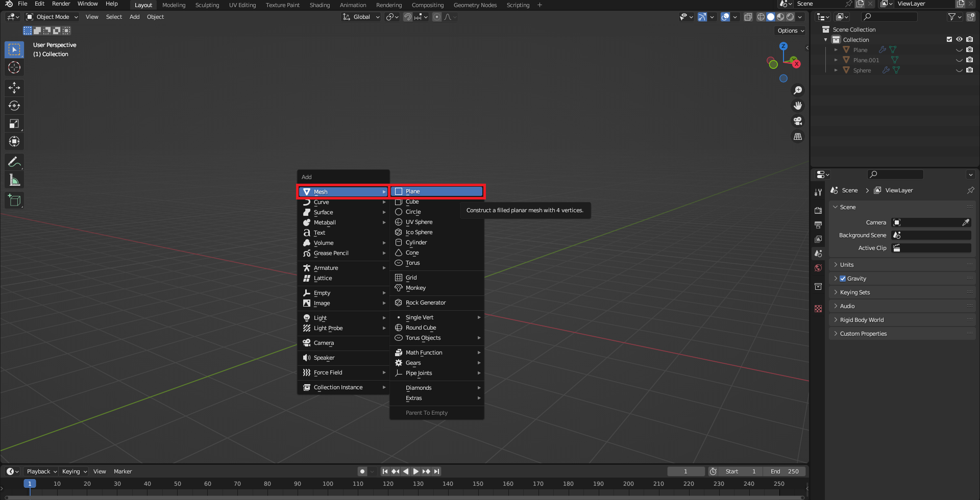
Task: Click the zoom view magnifier icon
Action: [x=798, y=90]
